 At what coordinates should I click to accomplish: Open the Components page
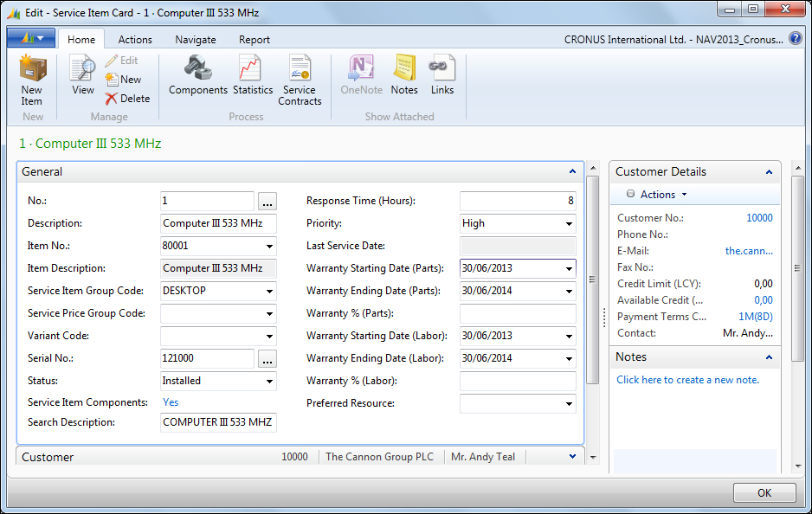pyautogui.click(x=198, y=75)
